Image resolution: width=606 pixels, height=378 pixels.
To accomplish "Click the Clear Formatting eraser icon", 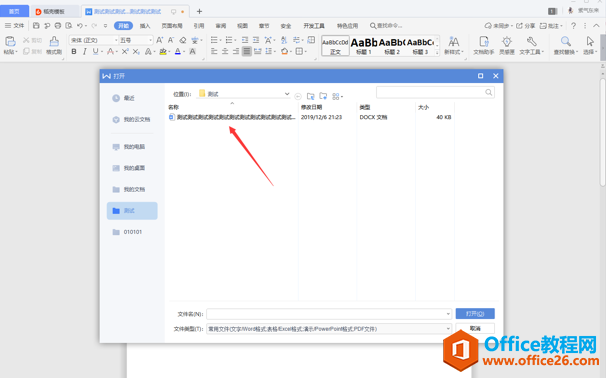I will tap(183, 40).
